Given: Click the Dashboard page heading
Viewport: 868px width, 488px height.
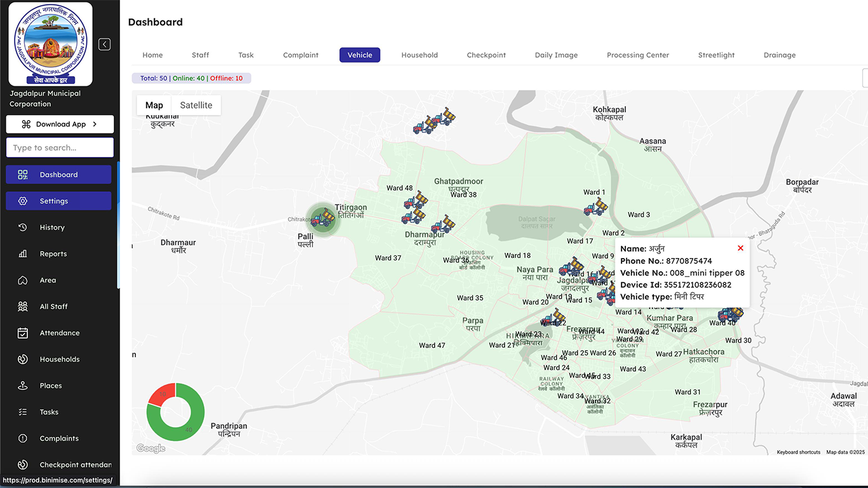Looking at the screenshot, I should click(155, 22).
